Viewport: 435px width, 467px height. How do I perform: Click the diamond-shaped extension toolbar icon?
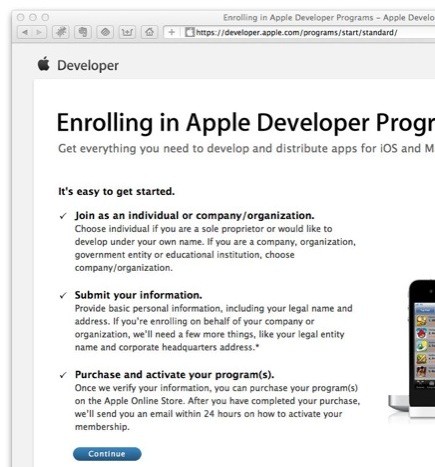pos(105,32)
